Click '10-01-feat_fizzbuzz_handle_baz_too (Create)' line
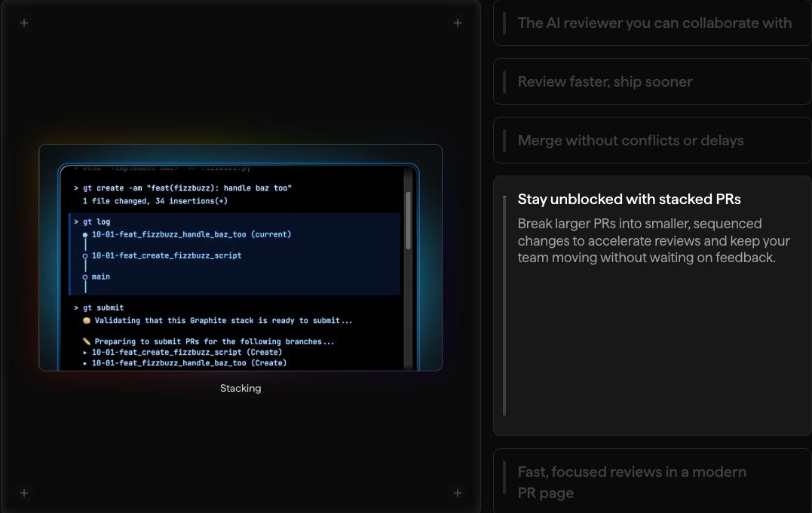 pyautogui.click(x=185, y=363)
